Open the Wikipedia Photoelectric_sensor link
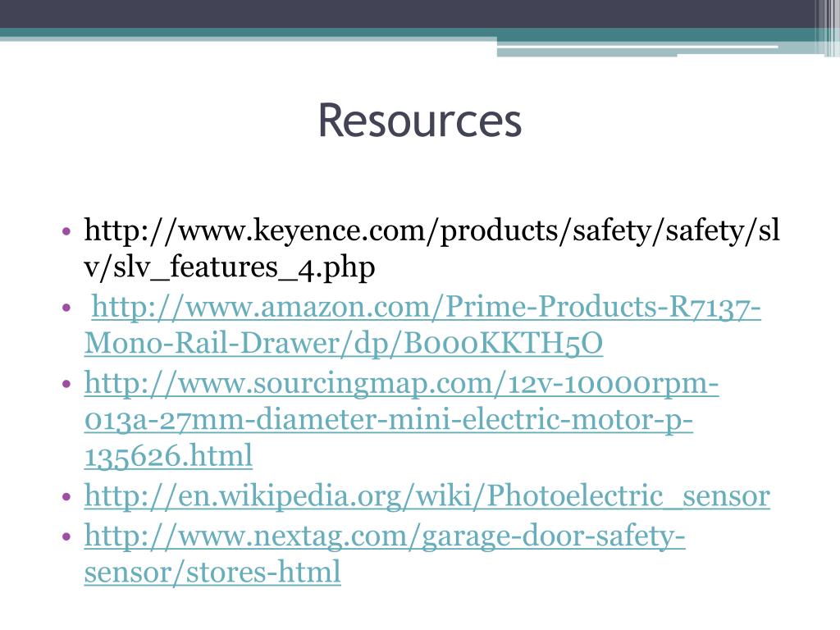 (427, 496)
